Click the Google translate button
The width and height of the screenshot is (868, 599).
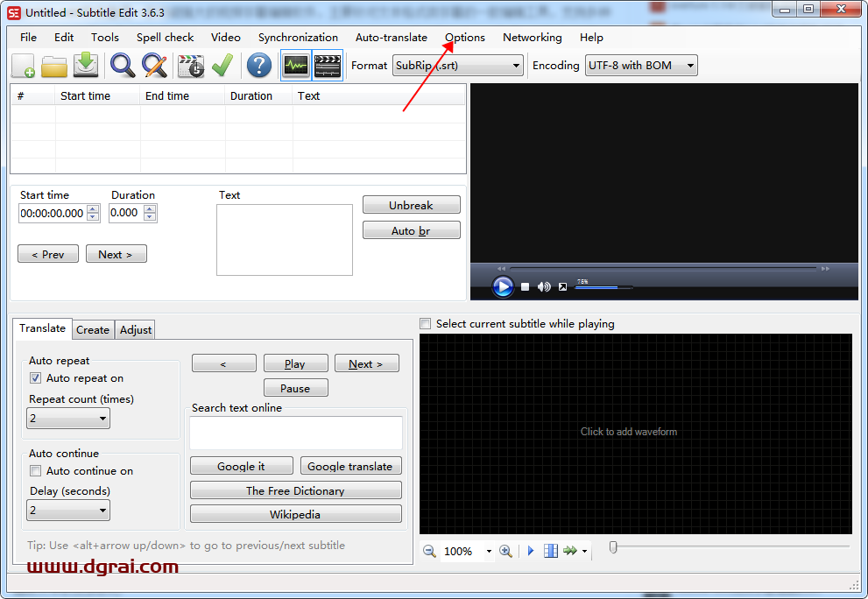click(349, 467)
